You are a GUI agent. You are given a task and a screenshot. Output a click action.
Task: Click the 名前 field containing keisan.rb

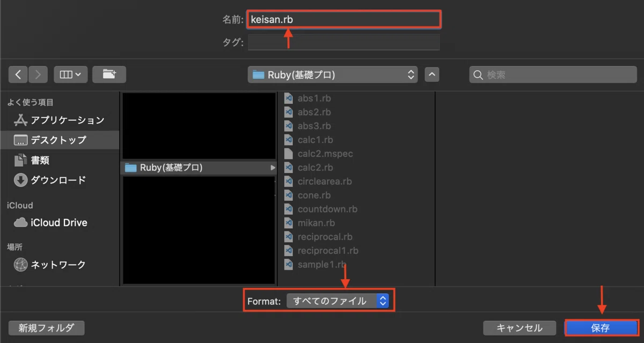[x=343, y=19]
